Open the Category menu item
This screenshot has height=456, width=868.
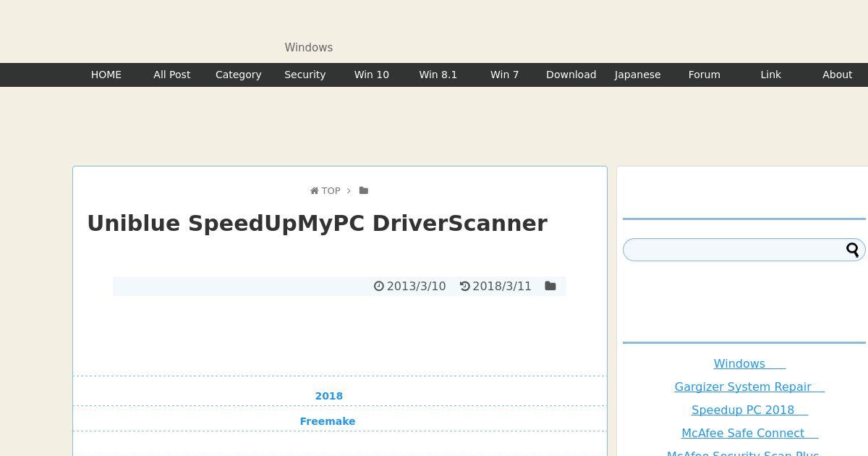pyautogui.click(x=239, y=75)
